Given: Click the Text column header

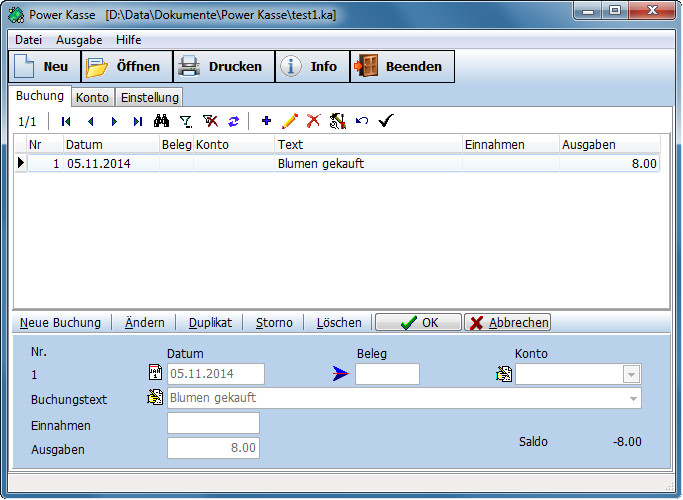Looking at the screenshot, I should [x=369, y=145].
